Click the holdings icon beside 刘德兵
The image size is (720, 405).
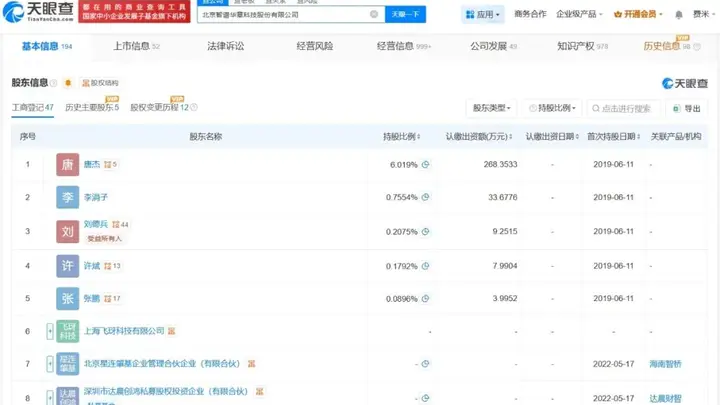point(120,225)
